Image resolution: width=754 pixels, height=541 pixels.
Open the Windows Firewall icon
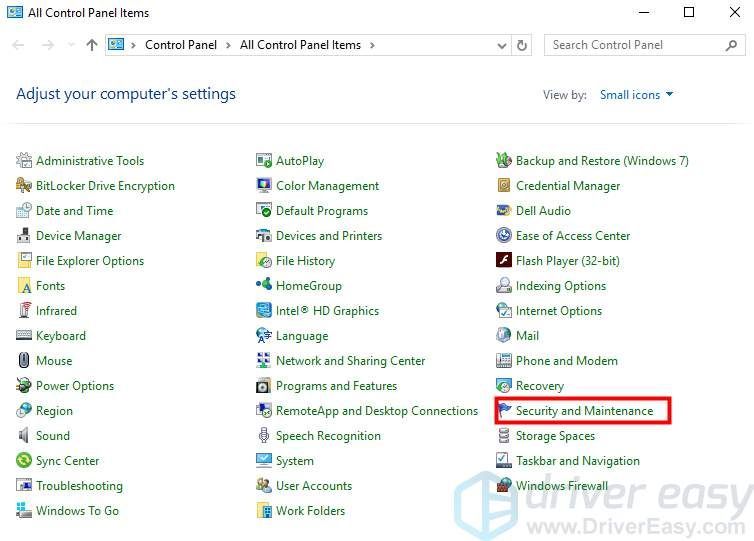coord(503,485)
